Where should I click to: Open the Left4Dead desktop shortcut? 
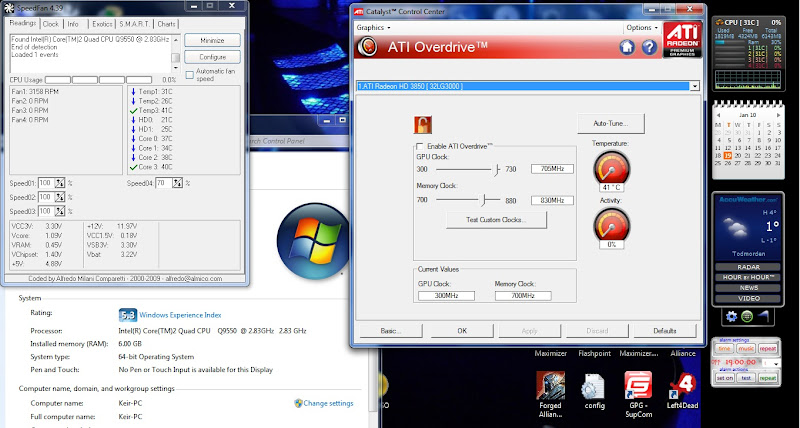[x=682, y=387]
